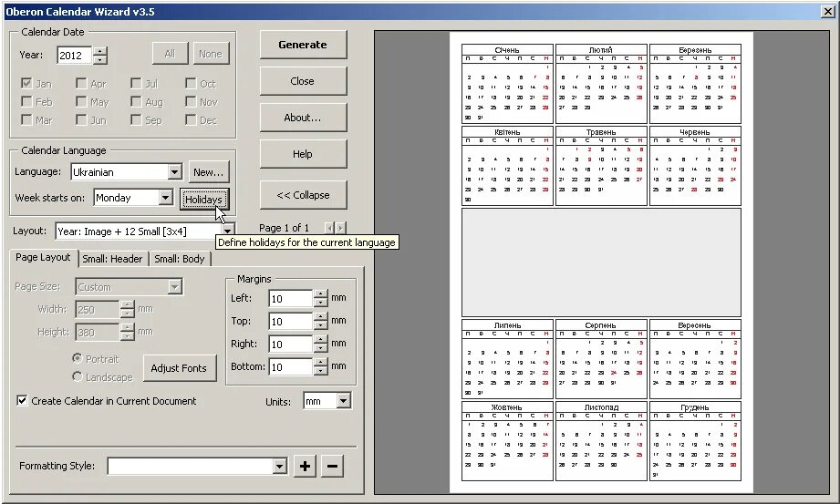The height and width of the screenshot is (504, 840).
Task: Toggle the Feb month checkbox
Action: [x=26, y=101]
